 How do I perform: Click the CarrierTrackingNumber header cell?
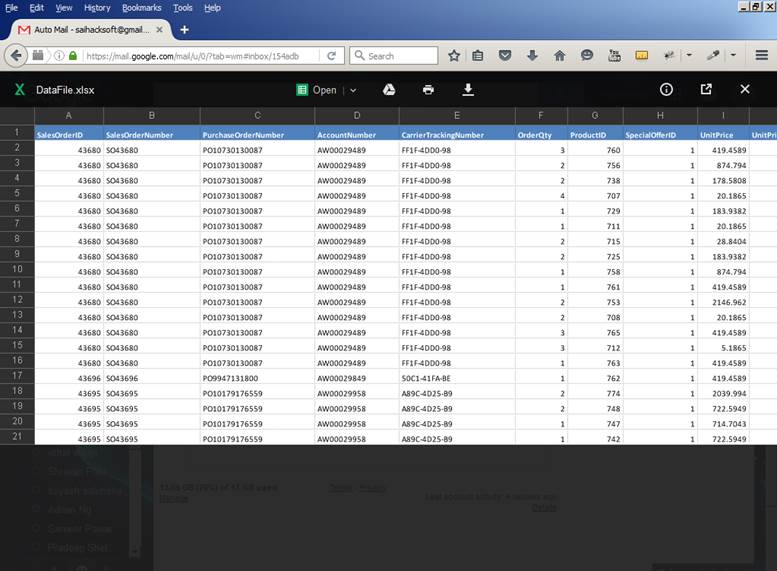pos(456,135)
